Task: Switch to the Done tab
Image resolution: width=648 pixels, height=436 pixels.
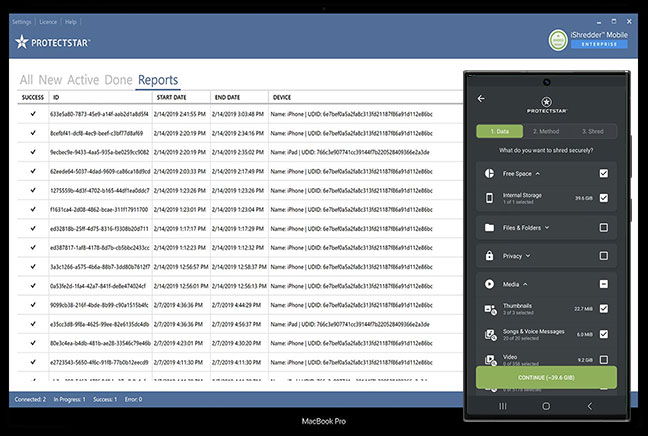Action: point(118,80)
